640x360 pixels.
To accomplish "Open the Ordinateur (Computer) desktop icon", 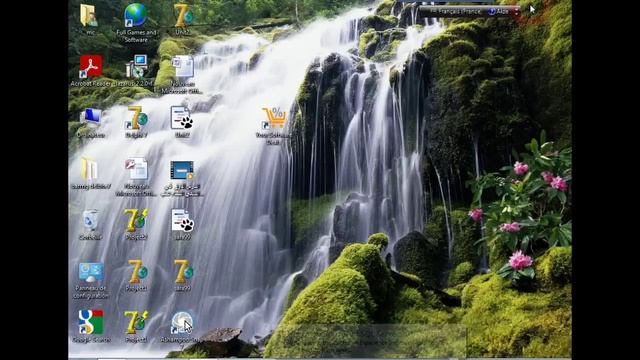I will (x=91, y=118).
